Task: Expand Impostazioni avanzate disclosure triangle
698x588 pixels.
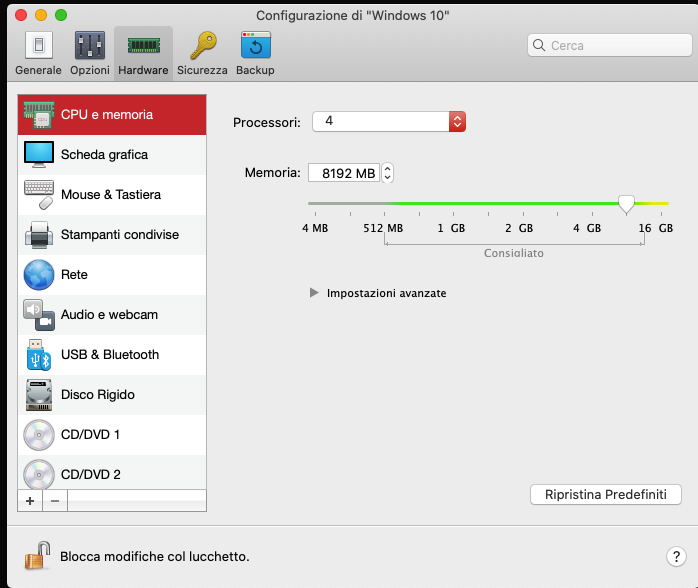Action: click(314, 292)
